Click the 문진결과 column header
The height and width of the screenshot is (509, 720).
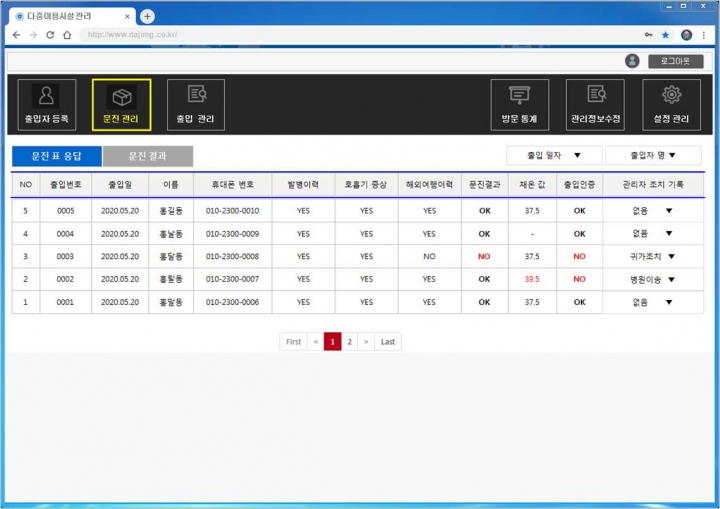tap(484, 185)
